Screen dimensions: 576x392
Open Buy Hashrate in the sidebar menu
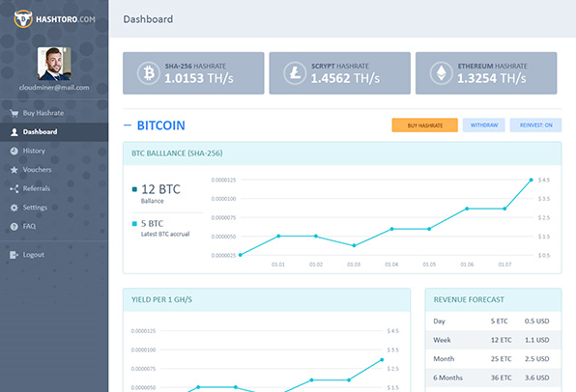pyautogui.click(x=43, y=113)
